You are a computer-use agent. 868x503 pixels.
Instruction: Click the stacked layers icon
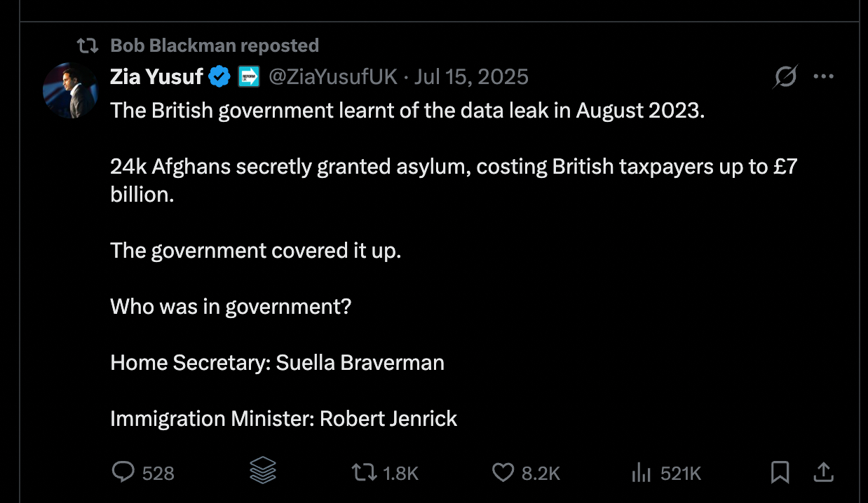coord(263,472)
